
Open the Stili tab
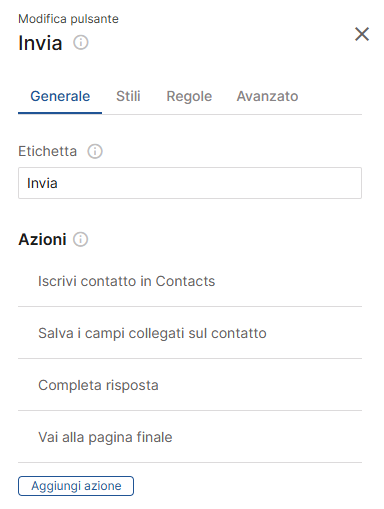pyautogui.click(x=128, y=96)
